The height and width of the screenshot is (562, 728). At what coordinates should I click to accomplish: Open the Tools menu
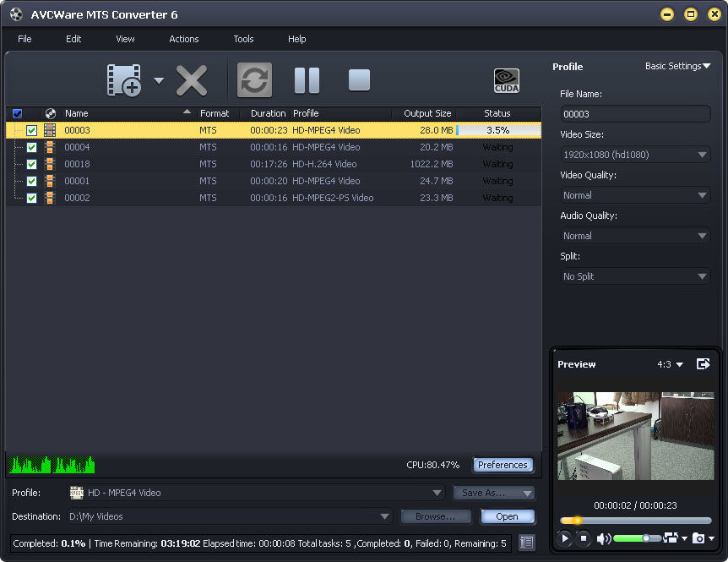tap(243, 39)
